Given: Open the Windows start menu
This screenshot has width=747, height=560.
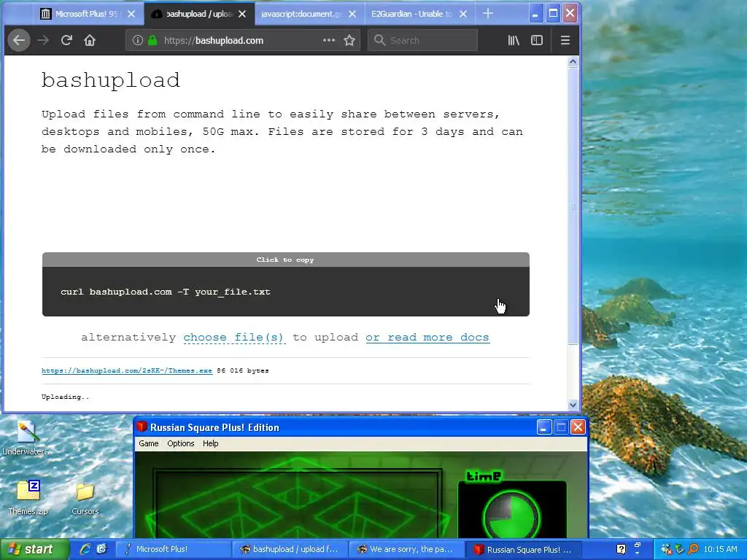Looking at the screenshot, I should click(x=34, y=549).
